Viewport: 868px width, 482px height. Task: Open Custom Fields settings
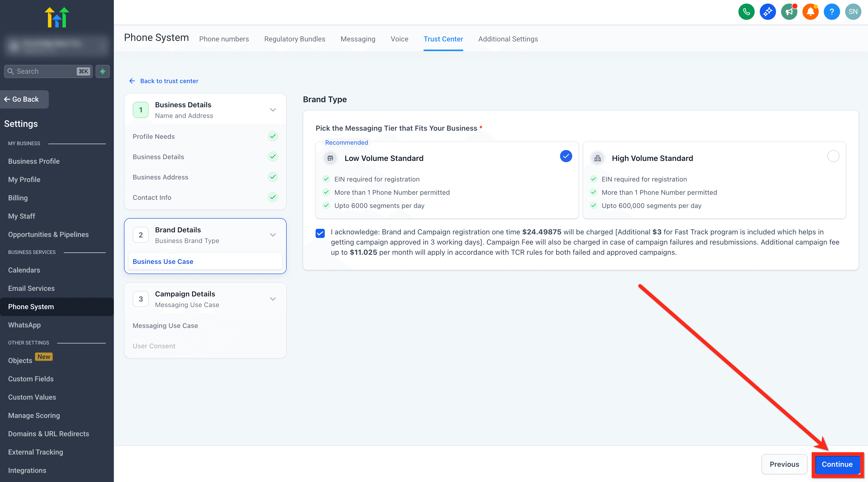[x=31, y=379]
